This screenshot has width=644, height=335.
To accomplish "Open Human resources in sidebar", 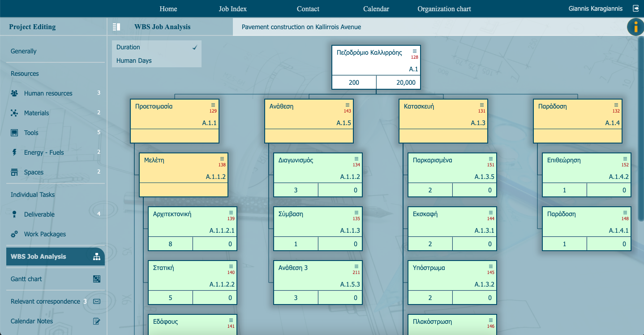I will pos(48,93).
